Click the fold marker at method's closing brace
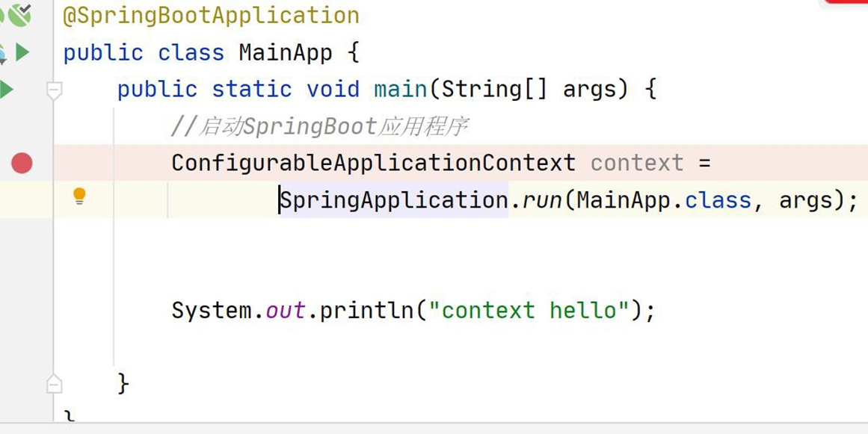The image size is (868, 434). (54, 384)
